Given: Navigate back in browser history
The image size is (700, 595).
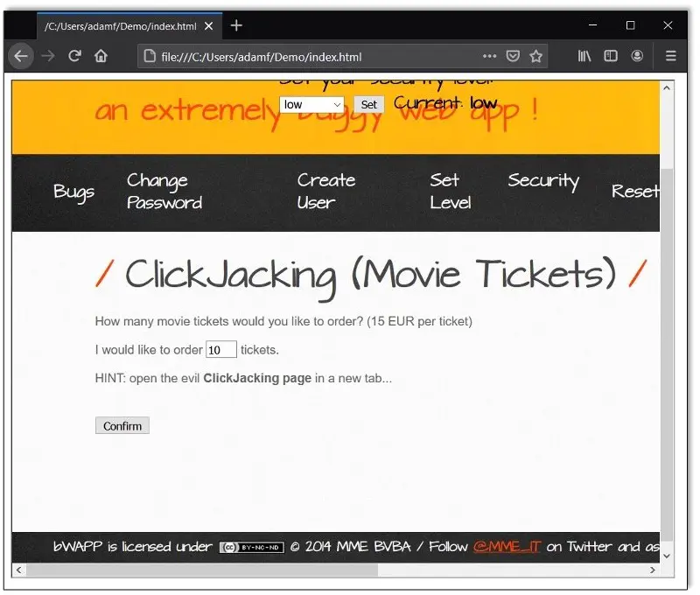Looking at the screenshot, I should 20,55.
